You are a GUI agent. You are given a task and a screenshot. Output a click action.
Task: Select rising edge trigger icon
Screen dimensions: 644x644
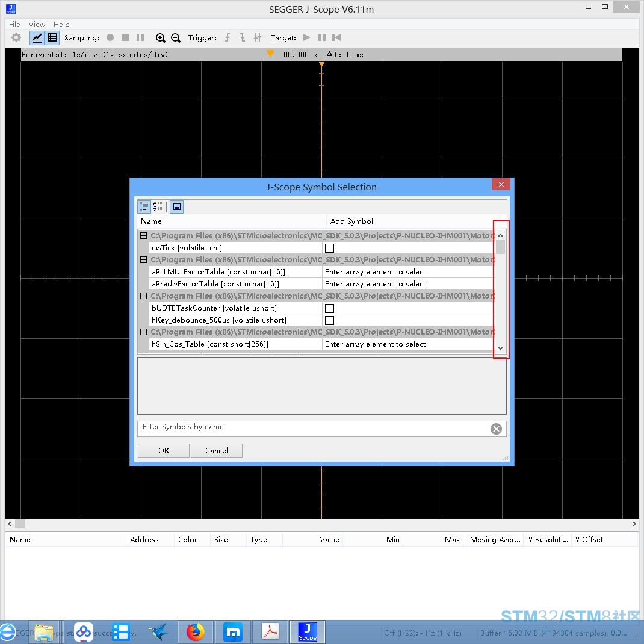point(228,38)
